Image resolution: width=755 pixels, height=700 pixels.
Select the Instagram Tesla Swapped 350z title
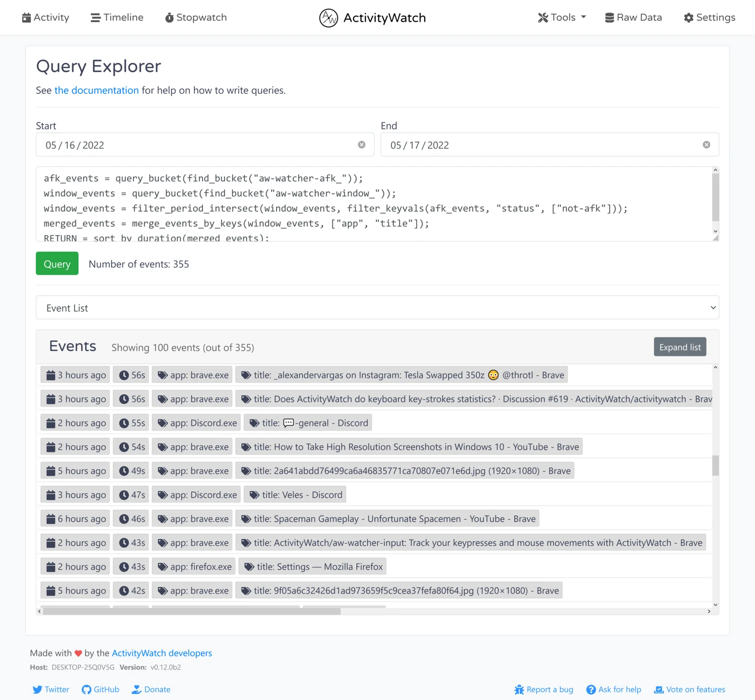(402, 375)
